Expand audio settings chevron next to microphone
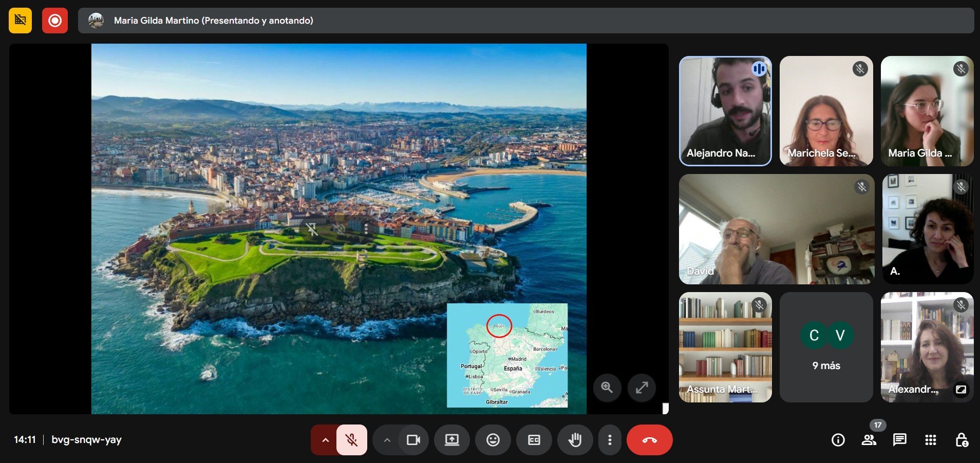Image resolution: width=980 pixels, height=463 pixels. (325, 440)
